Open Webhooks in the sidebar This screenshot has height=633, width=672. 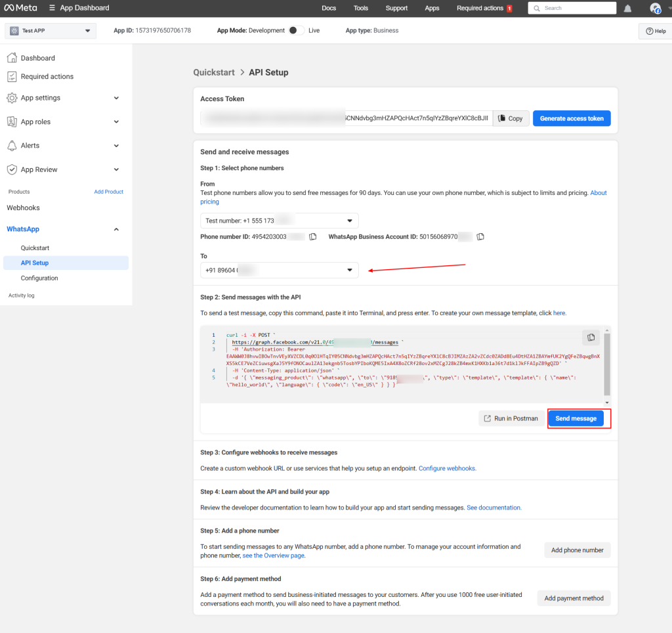click(23, 207)
